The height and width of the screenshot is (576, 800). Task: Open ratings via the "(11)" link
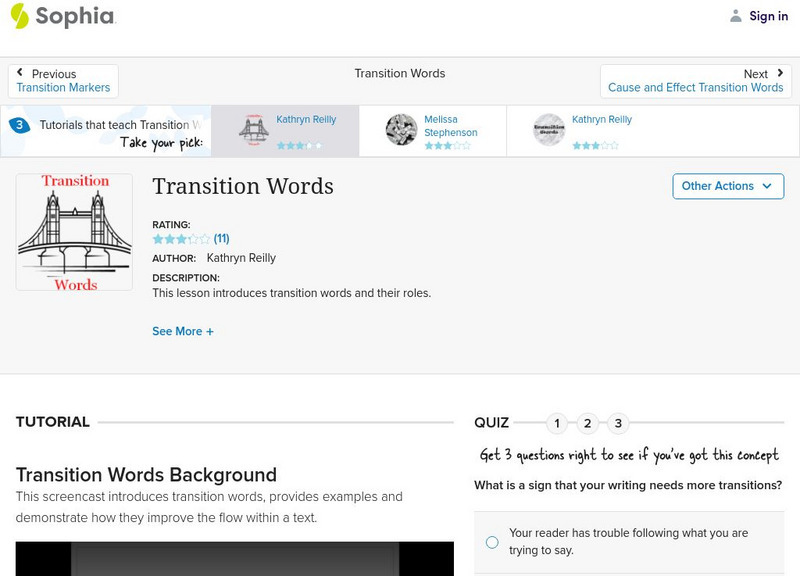[219, 239]
